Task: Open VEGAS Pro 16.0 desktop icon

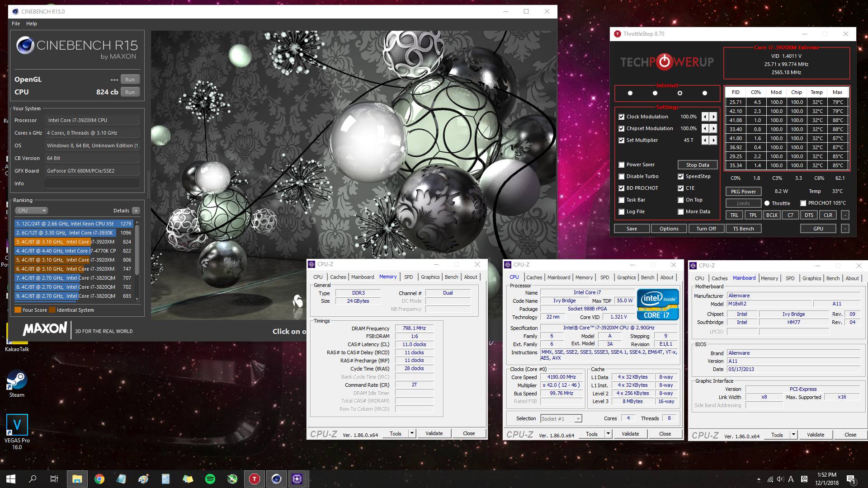Action: tap(17, 426)
